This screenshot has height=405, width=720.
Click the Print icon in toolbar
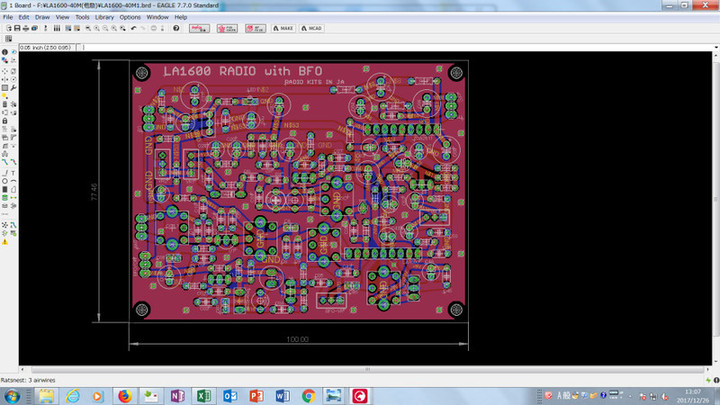pos(26,29)
